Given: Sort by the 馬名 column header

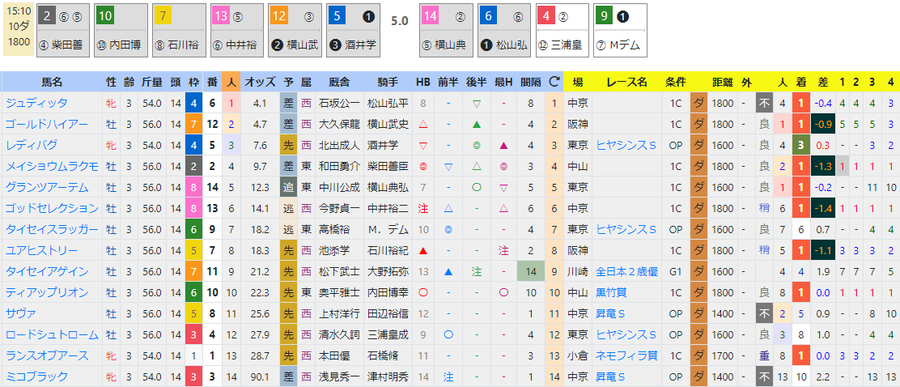Looking at the screenshot, I should pyautogui.click(x=52, y=82).
